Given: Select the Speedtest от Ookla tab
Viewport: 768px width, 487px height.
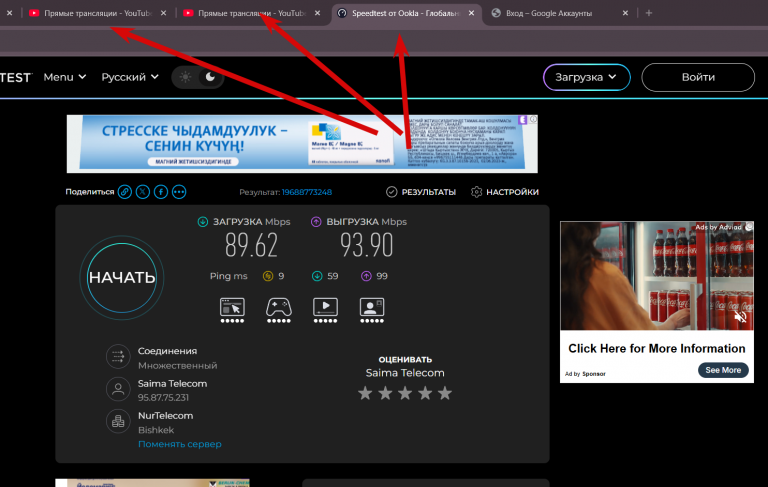Looking at the screenshot, I should (x=407, y=13).
